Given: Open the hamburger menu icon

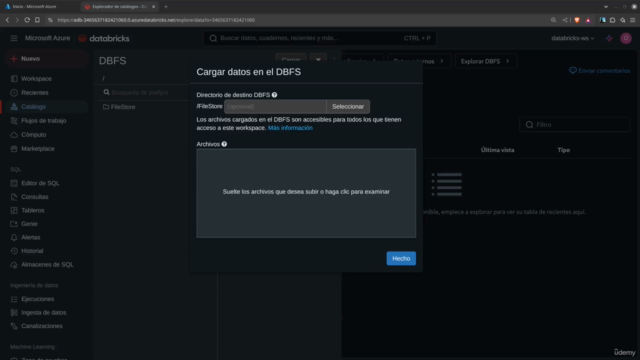Looking at the screenshot, I should pyautogui.click(x=14, y=38).
